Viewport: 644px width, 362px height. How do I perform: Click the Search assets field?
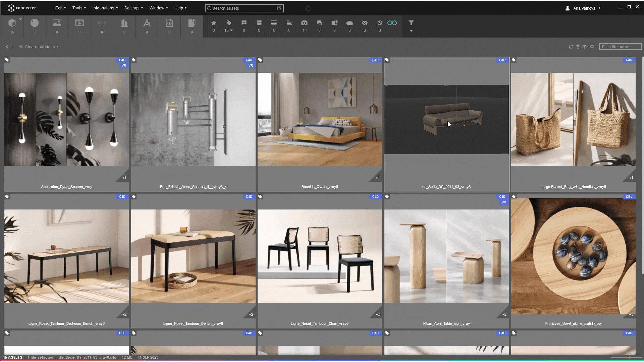(x=244, y=8)
